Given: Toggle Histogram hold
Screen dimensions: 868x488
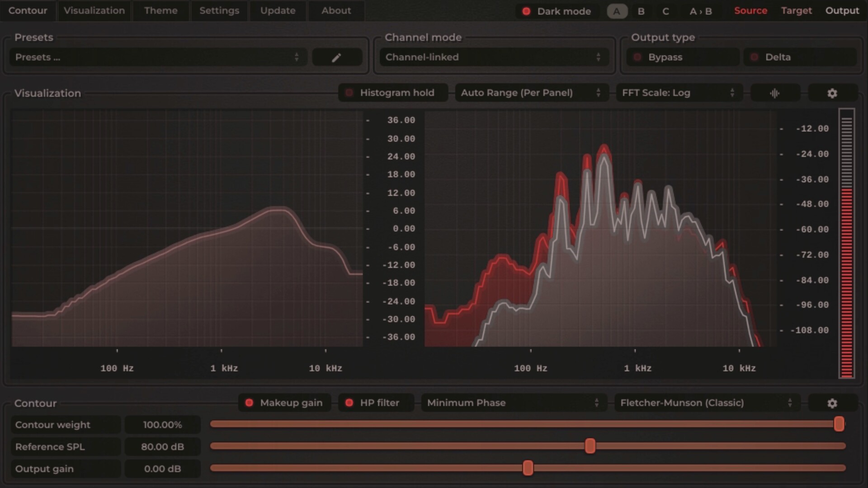Looking at the screenshot, I should coord(393,93).
